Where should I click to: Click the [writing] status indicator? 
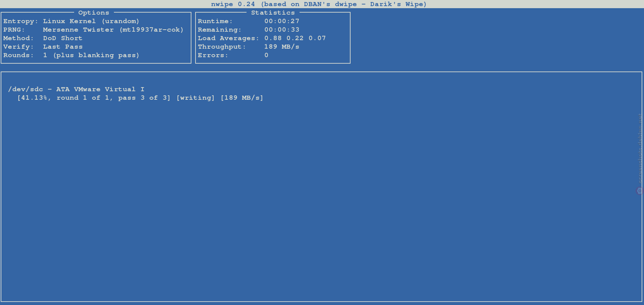pyautogui.click(x=196, y=98)
